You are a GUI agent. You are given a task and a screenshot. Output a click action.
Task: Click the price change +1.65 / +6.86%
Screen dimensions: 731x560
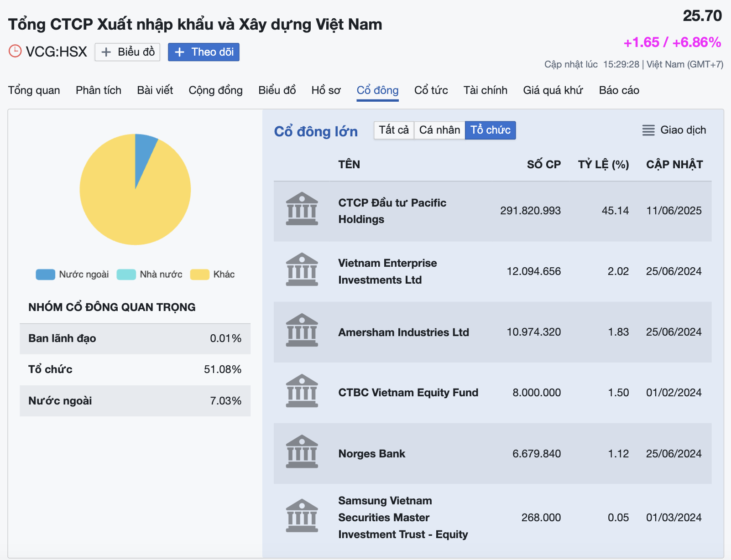pos(672,42)
